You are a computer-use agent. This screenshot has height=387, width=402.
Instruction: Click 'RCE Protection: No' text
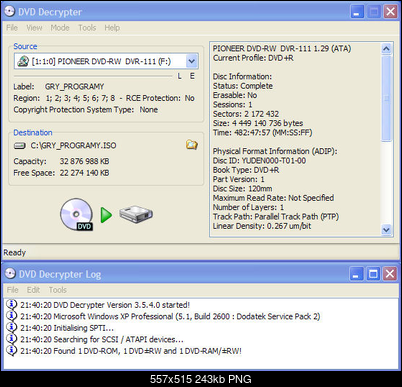(x=160, y=98)
